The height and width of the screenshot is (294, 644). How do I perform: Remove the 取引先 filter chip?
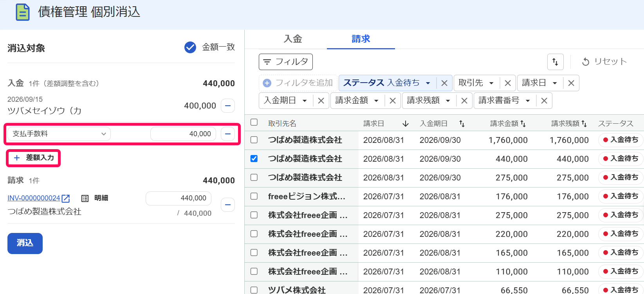[508, 83]
